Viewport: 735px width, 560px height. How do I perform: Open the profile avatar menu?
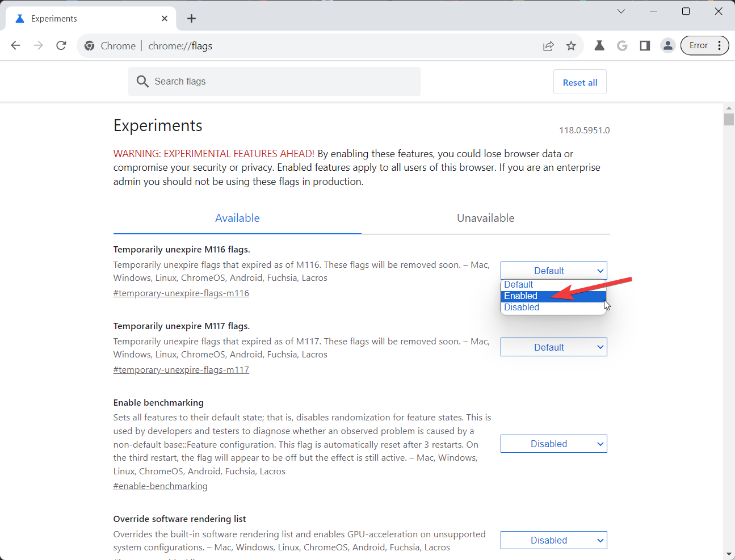[668, 45]
